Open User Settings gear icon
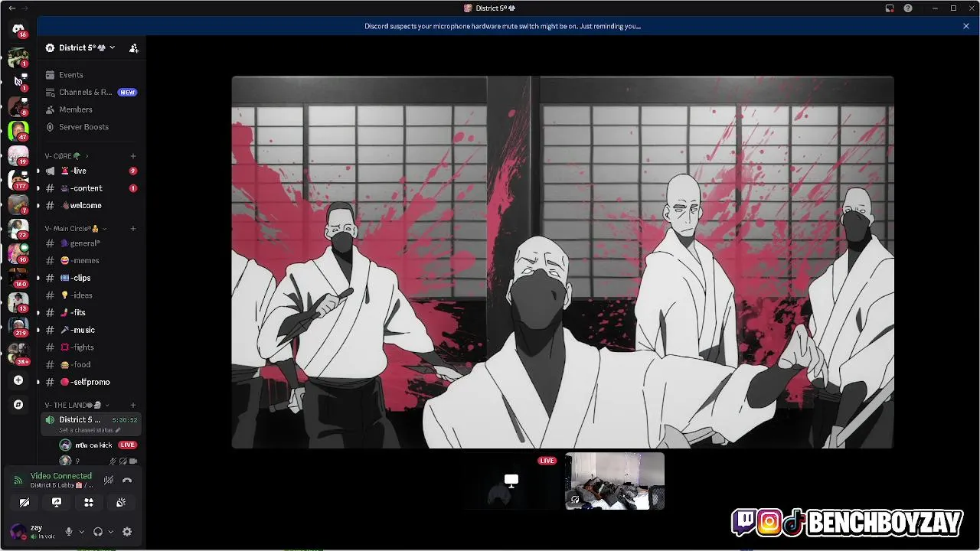Image resolution: width=980 pixels, height=551 pixels. 127,532
